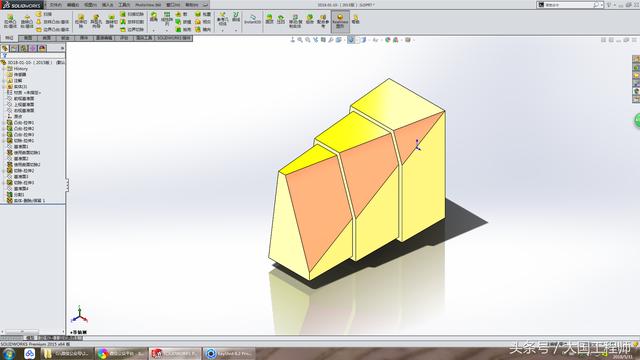
Task: Switch to DisplayManager tab icon
Action: [x=42, y=48]
